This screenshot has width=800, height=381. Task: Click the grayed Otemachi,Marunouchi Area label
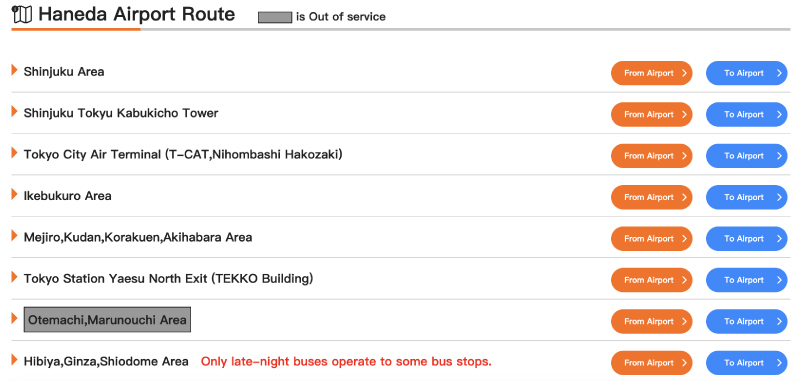pyautogui.click(x=107, y=320)
